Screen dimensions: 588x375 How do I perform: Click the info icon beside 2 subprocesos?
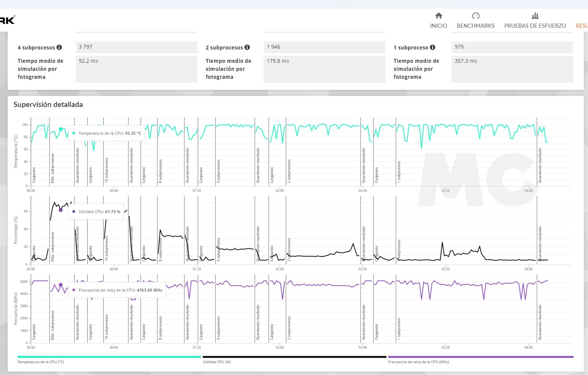pos(247,47)
